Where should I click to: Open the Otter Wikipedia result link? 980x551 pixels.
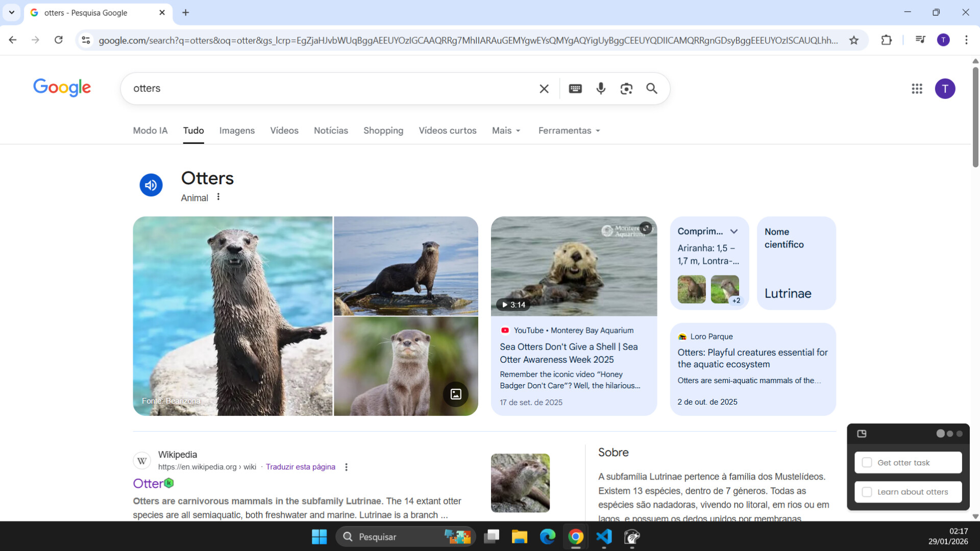(x=148, y=483)
